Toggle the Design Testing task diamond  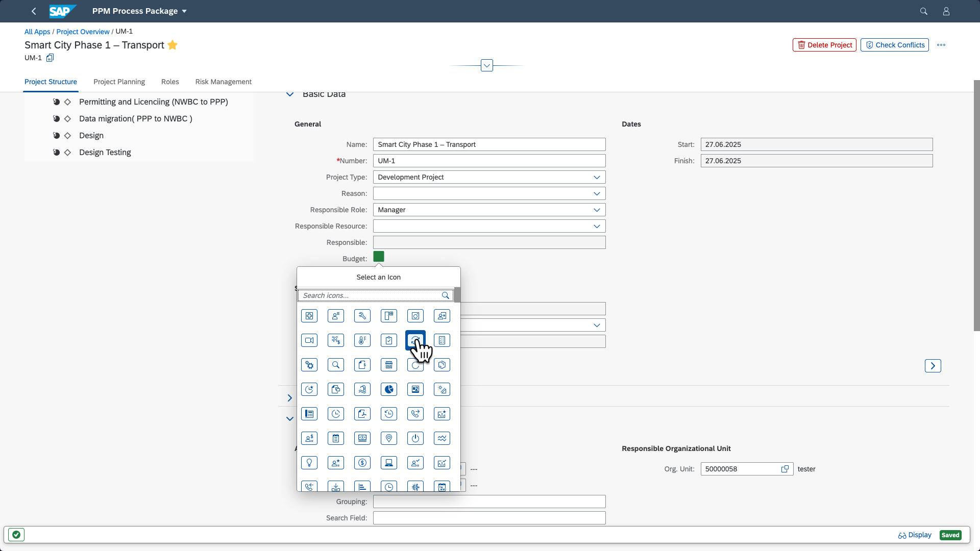coord(67,153)
